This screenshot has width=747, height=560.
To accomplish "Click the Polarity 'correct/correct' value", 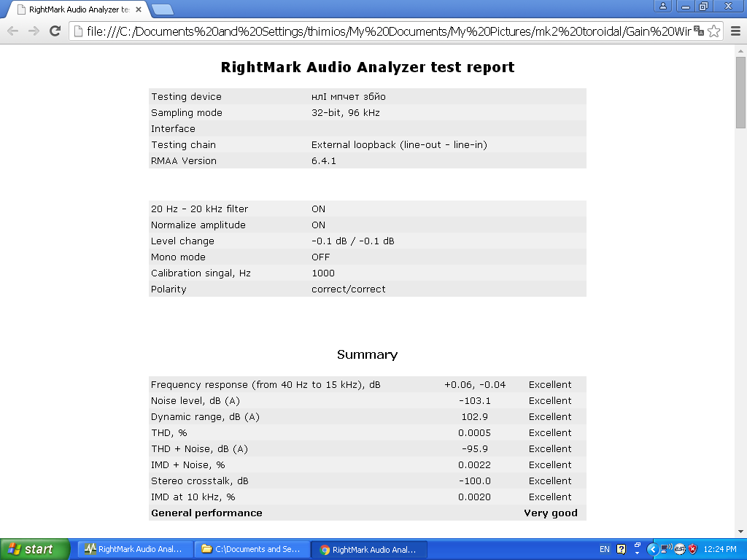I will 348,289.
